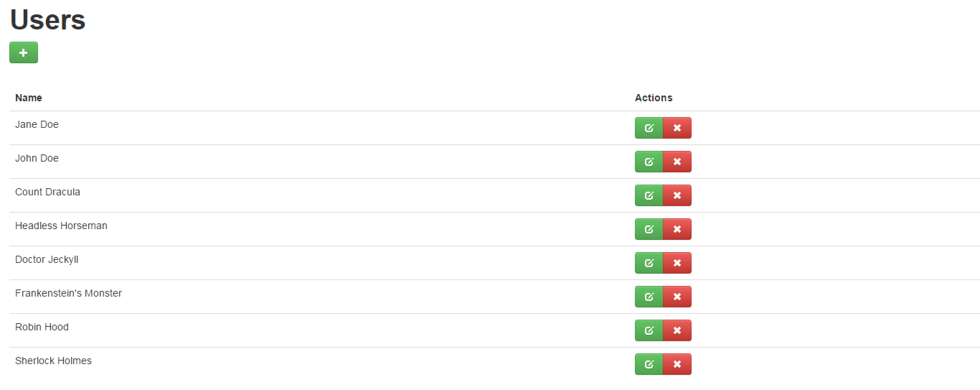Delete the John Doe user
Image resolution: width=980 pixels, height=390 pixels.
677,162
